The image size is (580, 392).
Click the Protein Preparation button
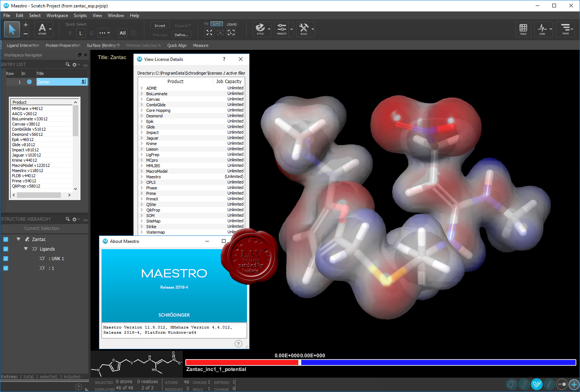tap(63, 45)
